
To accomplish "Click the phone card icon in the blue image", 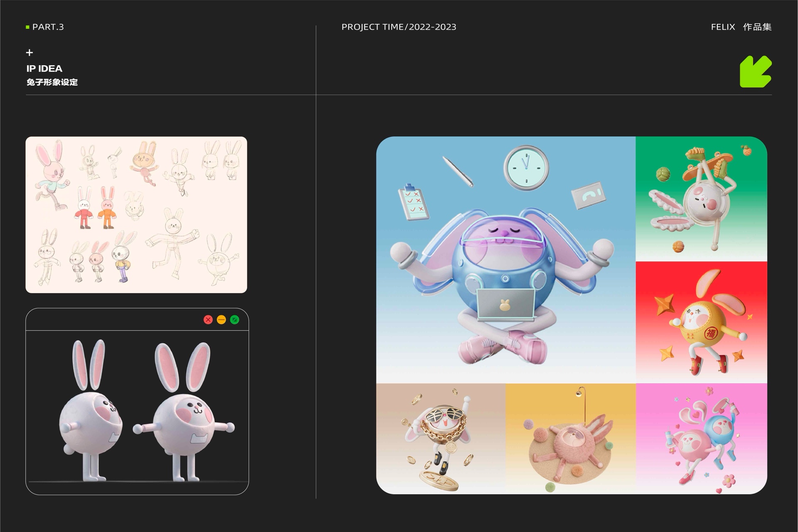I will pos(588,195).
